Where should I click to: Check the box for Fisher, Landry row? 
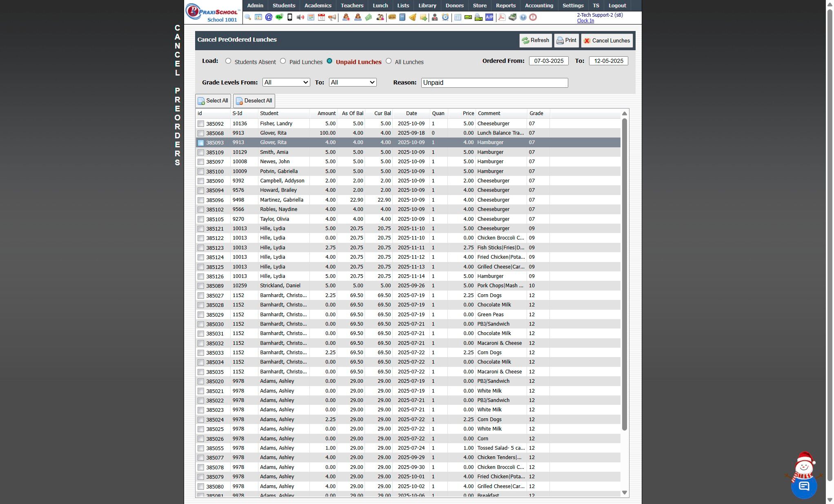click(201, 124)
